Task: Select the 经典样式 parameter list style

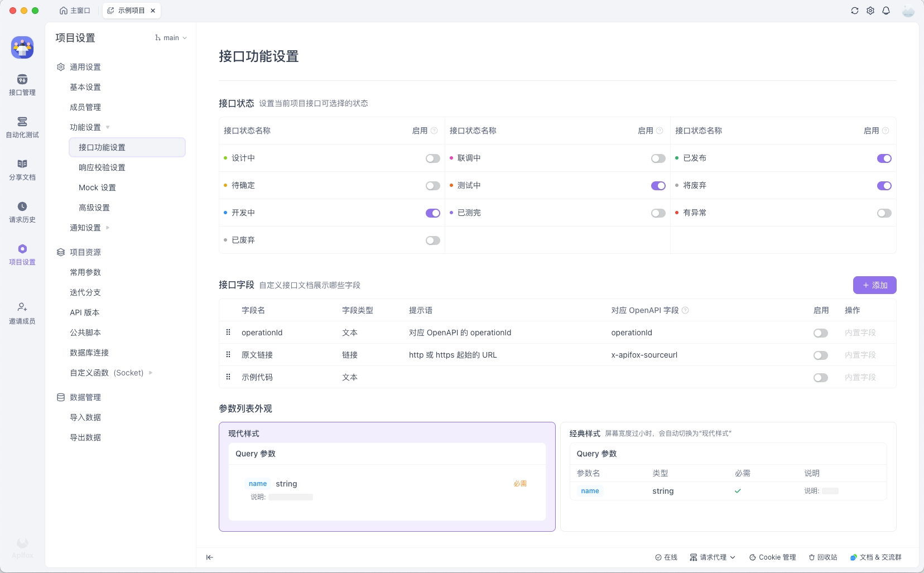Action: [728, 477]
